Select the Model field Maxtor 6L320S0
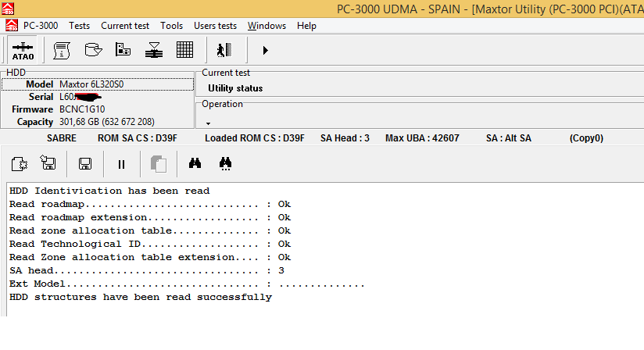 coord(98,84)
